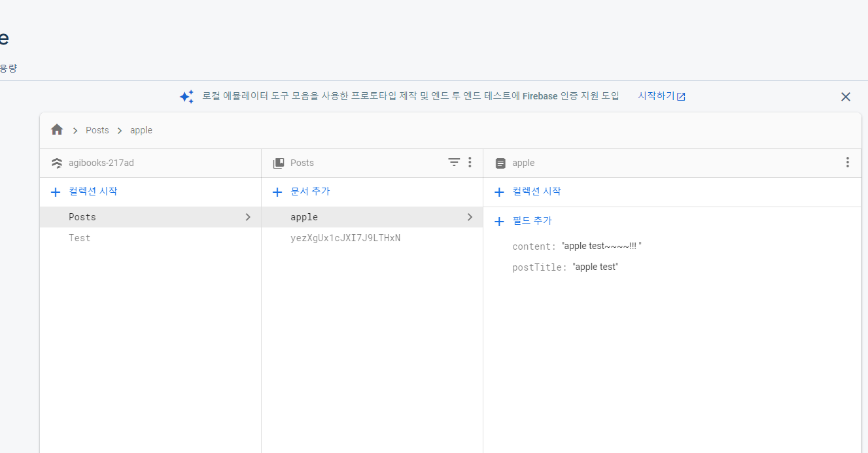868x453 pixels.
Task: Start a subcollection under apple document
Action: click(536, 192)
